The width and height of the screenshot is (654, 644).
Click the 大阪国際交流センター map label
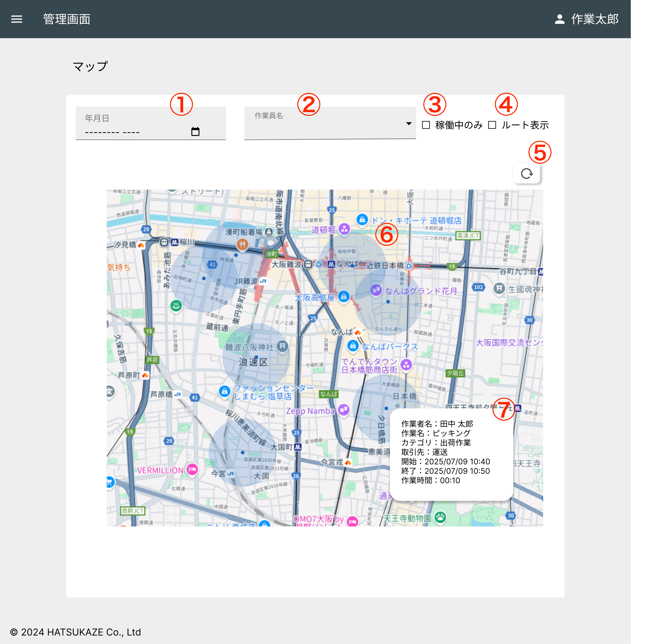[509, 343]
